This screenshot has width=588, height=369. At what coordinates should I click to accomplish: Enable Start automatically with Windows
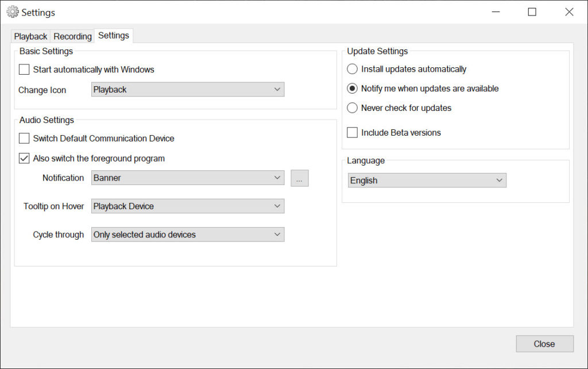click(24, 70)
